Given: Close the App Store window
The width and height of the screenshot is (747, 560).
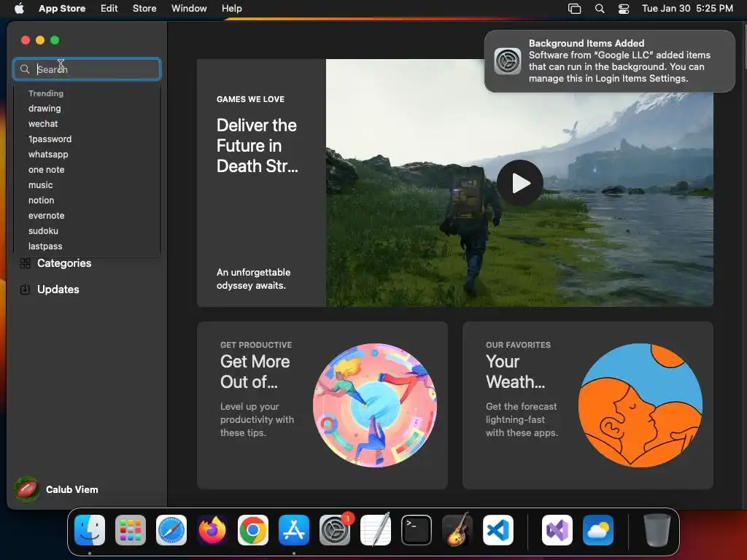Looking at the screenshot, I should tap(26, 41).
